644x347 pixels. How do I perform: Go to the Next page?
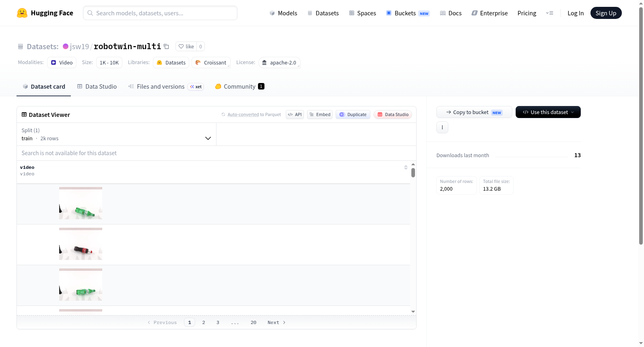point(277,322)
